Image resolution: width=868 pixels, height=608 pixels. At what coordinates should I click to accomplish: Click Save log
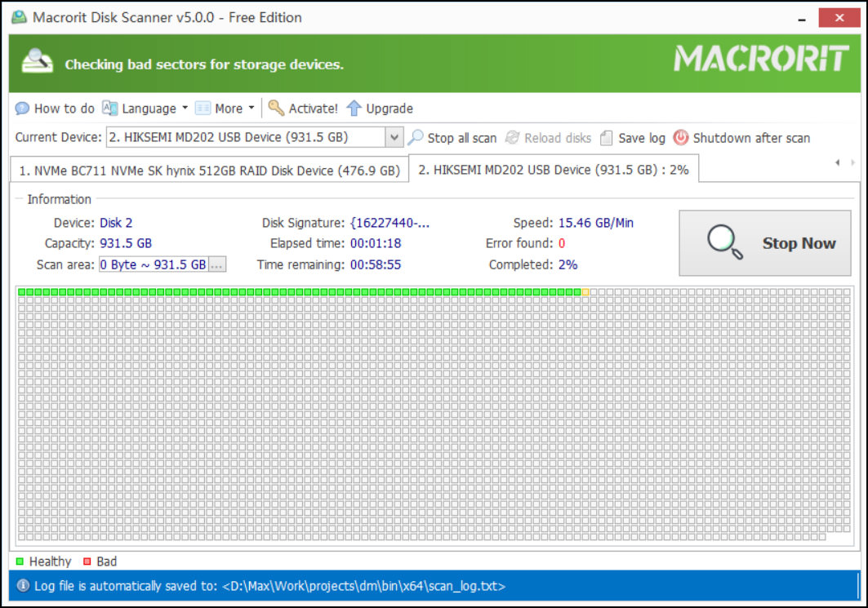(633, 138)
